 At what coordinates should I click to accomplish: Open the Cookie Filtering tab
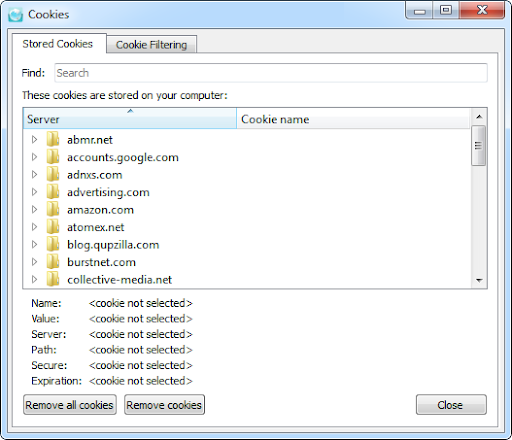point(151,45)
